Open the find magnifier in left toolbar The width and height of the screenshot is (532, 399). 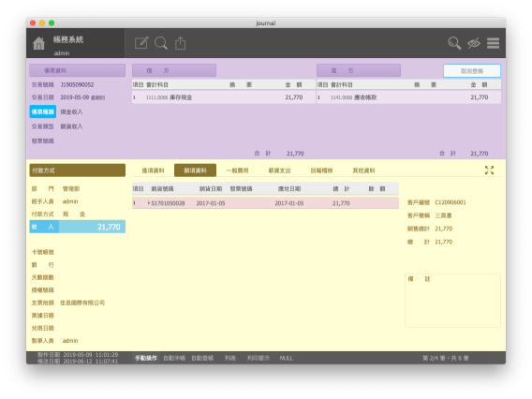[161, 43]
